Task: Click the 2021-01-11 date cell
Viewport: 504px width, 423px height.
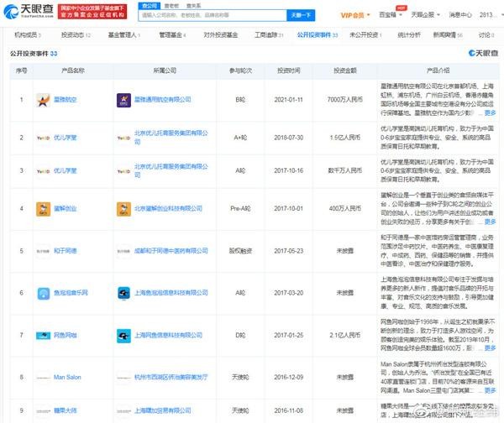Action: pos(289,100)
